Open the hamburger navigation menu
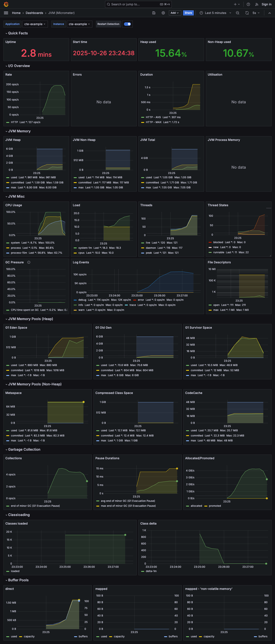Image resolution: width=275 pixels, height=644 pixels. (6, 13)
